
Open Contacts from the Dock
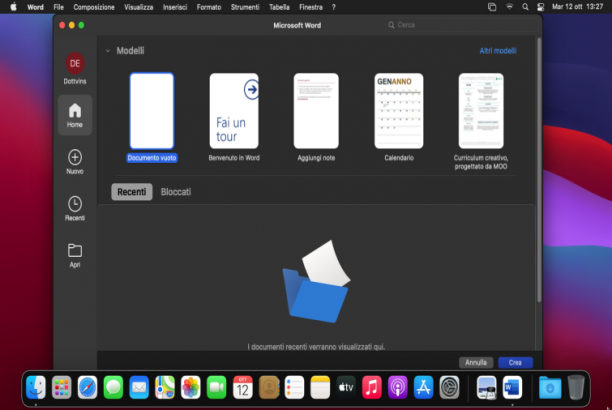coord(269,387)
